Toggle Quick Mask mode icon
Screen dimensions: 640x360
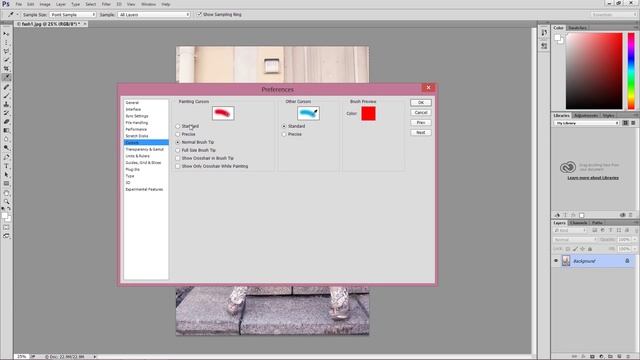[6, 227]
